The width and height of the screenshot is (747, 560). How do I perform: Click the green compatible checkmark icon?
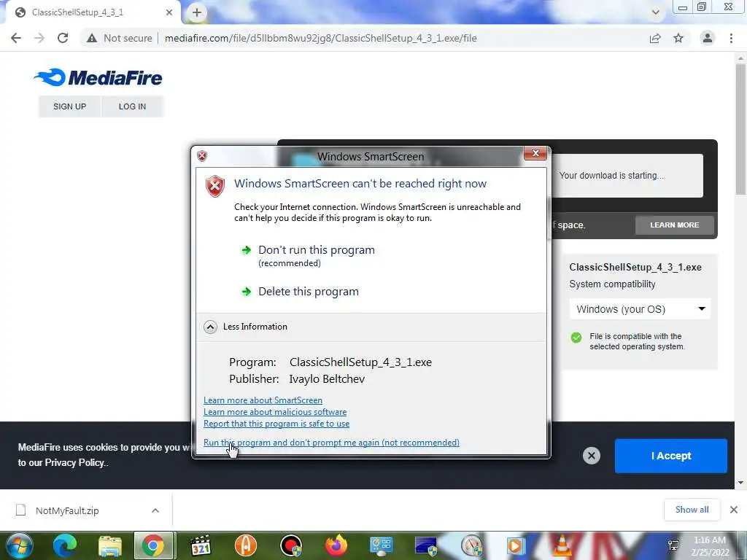tap(576, 338)
